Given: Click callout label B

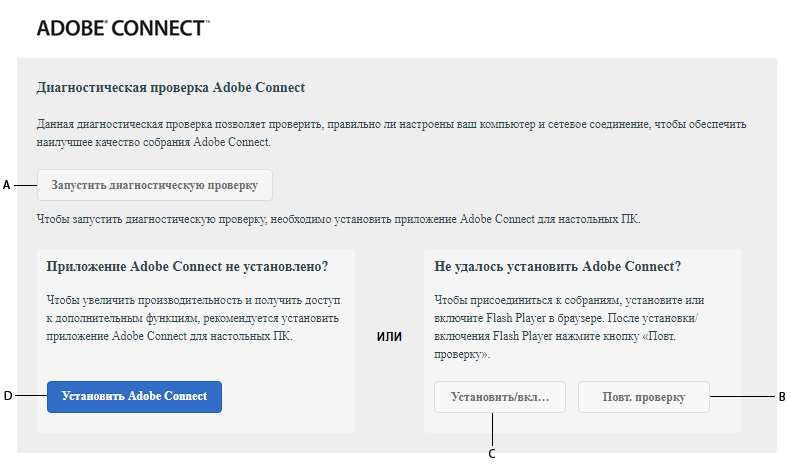Looking at the screenshot, I should click(782, 397).
